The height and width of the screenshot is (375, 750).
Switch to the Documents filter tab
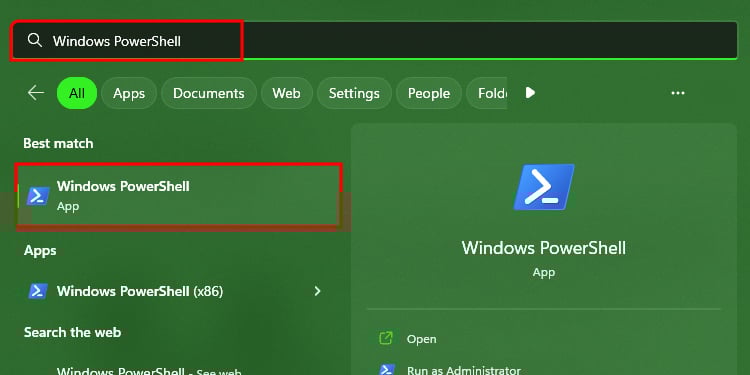tap(209, 93)
